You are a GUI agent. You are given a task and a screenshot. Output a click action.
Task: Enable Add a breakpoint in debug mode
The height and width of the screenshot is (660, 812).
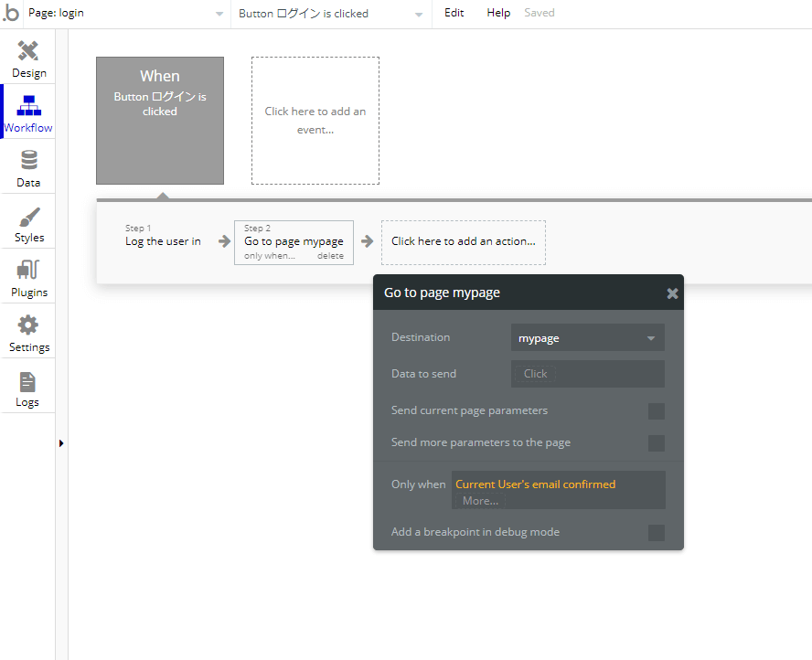[x=657, y=533]
